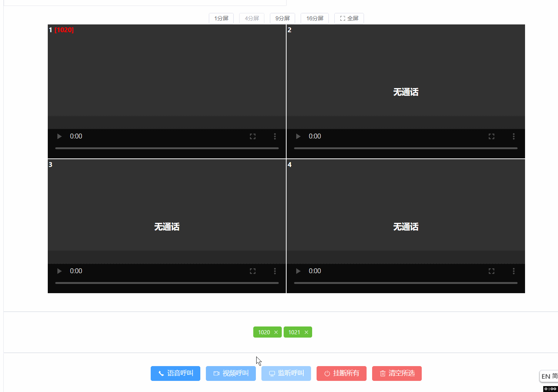Enter fullscreen on screen 2 video
Screen dimensions: 558x392
click(491, 136)
